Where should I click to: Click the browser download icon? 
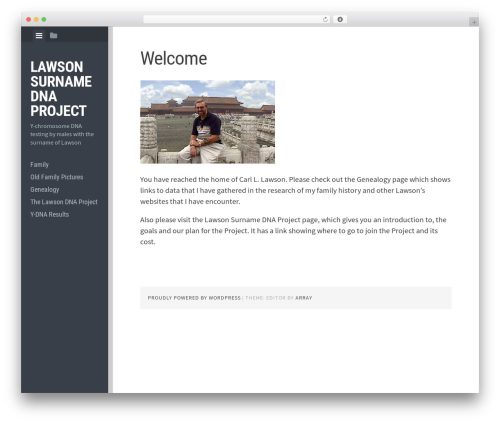click(340, 20)
